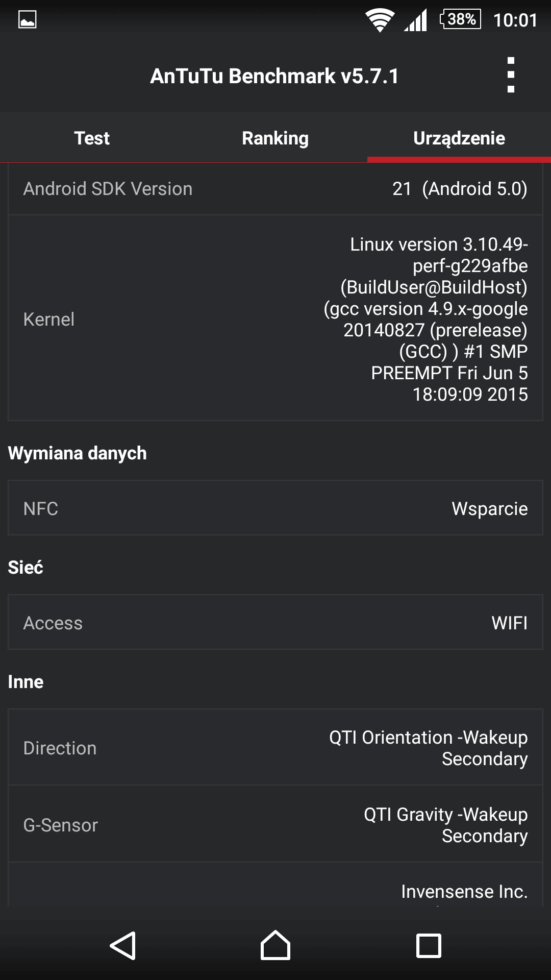Select the Kernel information row
The image size is (551, 980).
(275, 318)
